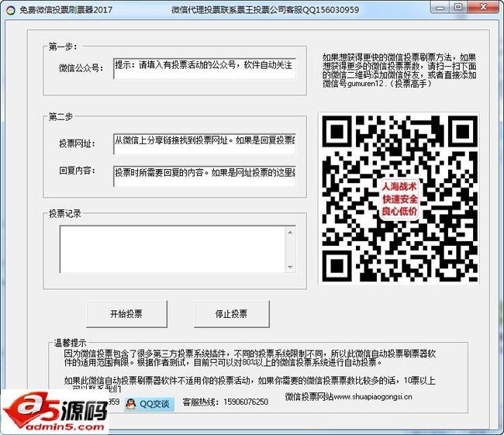Click the 回复内容 label
504x435 pixels.
(x=77, y=171)
